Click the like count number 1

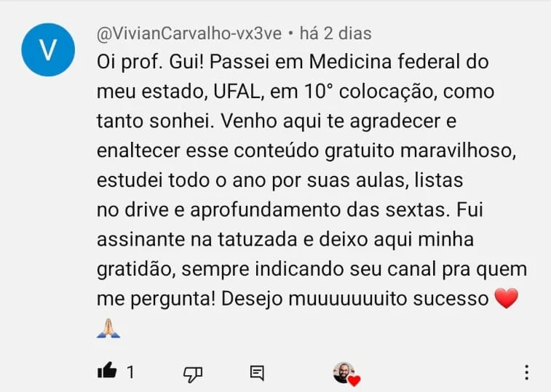130,372
